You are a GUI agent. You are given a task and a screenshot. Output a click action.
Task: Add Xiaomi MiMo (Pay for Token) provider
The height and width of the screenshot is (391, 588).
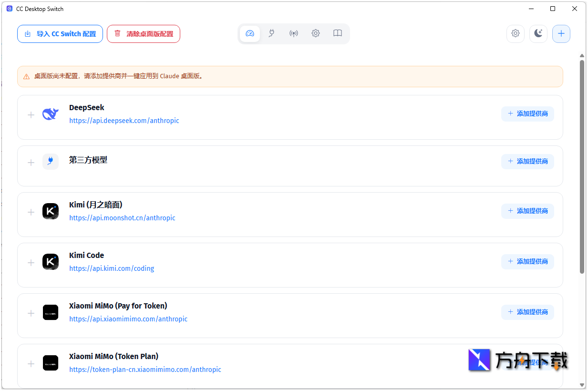pyautogui.click(x=527, y=312)
